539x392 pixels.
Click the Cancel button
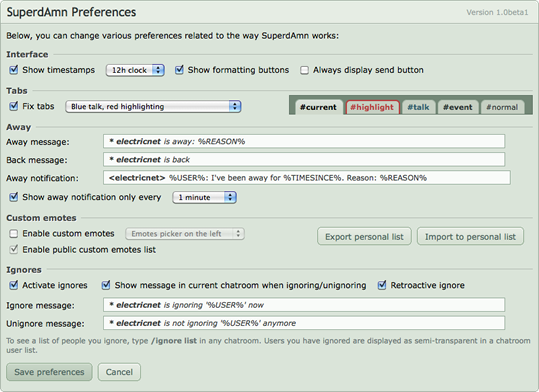point(119,372)
